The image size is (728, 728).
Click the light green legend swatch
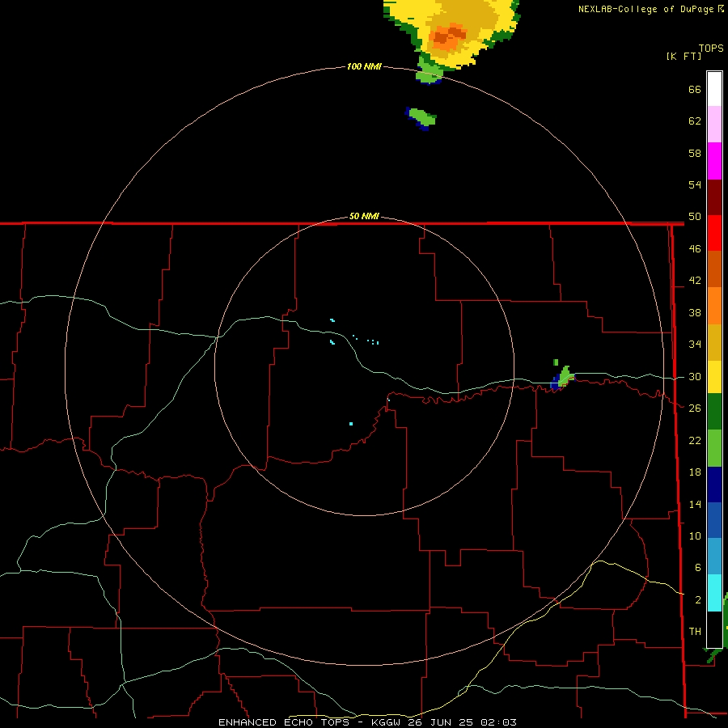714,448
